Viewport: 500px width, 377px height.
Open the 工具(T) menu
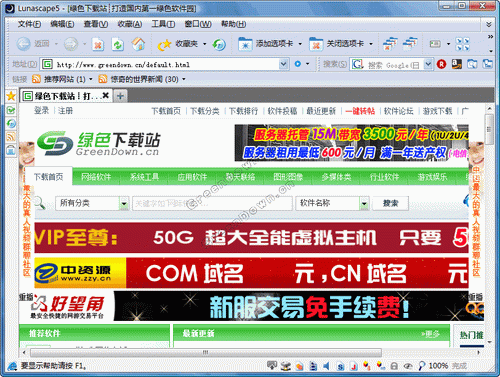click(x=163, y=24)
